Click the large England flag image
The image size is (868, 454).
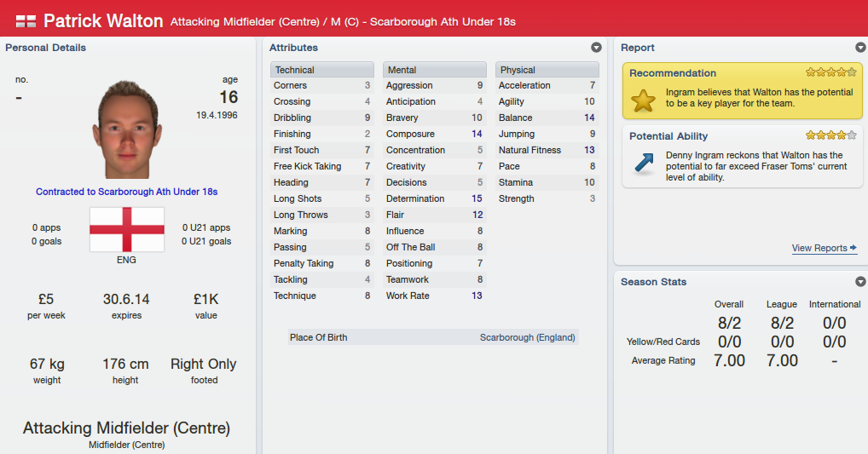(x=127, y=229)
